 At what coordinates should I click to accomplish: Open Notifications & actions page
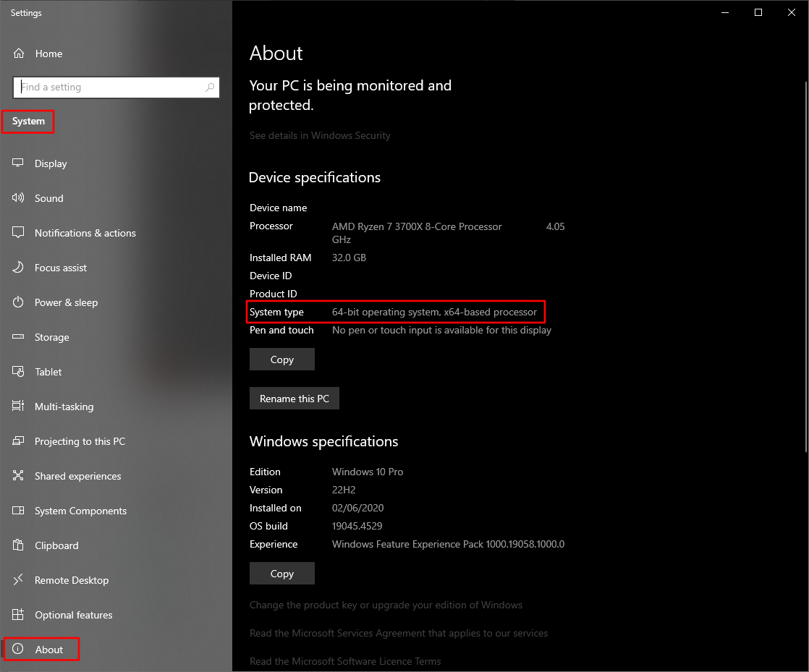click(x=85, y=233)
